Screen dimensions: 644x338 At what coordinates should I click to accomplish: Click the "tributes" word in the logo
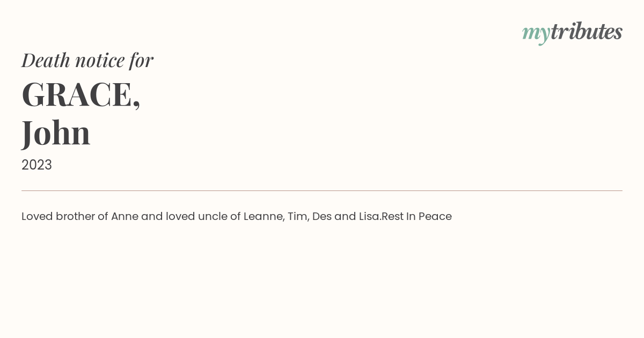(587, 31)
